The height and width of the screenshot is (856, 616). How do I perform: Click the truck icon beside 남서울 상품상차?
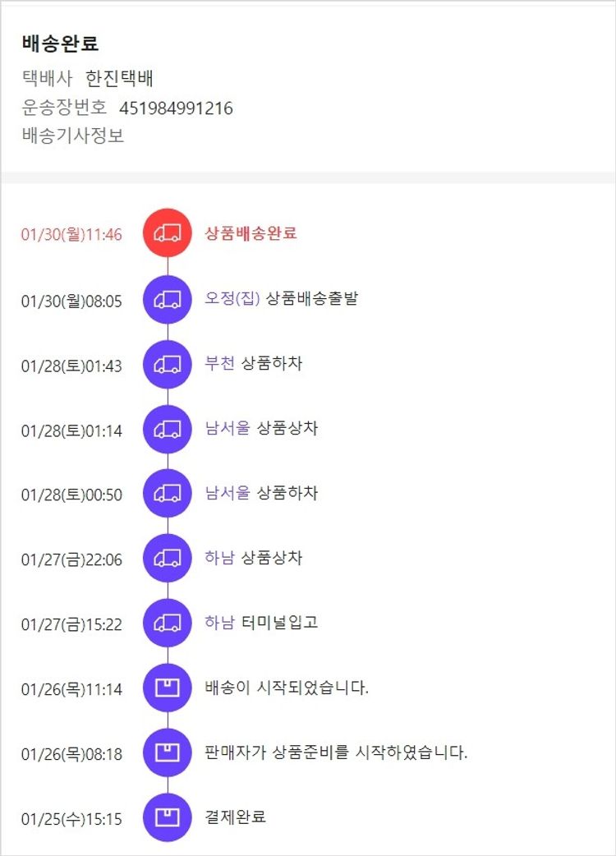coord(168,429)
